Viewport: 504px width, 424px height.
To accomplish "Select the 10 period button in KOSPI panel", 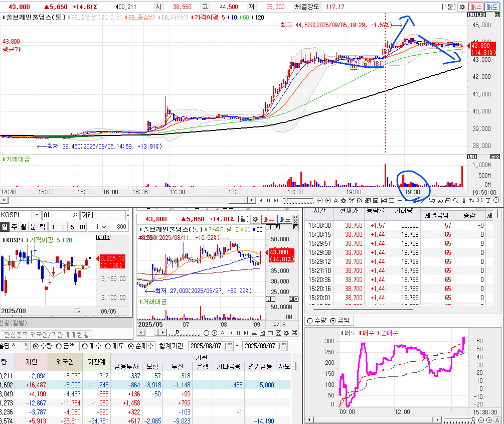I will tap(82, 227).
